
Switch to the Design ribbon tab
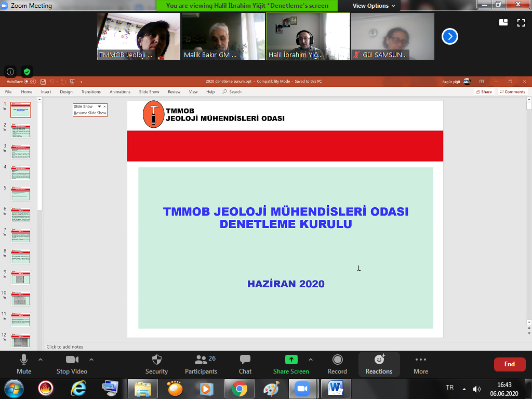coord(66,92)
